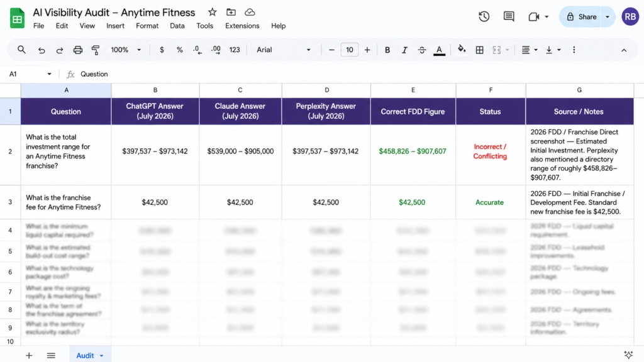The image size is (644, 362).
Task: Open the Share options dropdown arrow
Action: (x=608, y=17)
